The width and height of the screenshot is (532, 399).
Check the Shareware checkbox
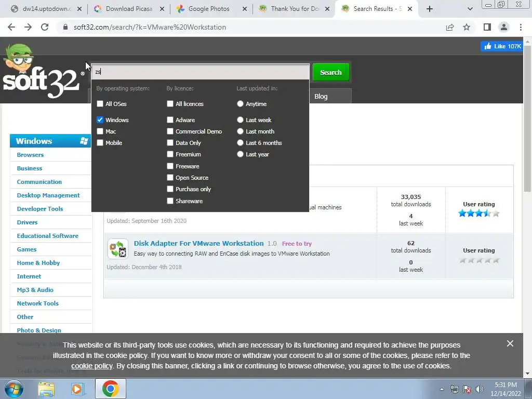[x=170, y=201]
